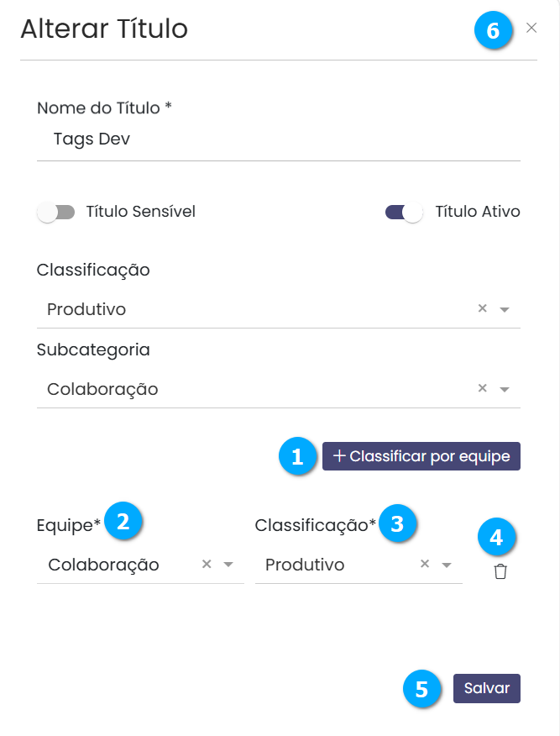Clear the Colaboração value in Subcategoria field
560x736 pixels.
[x=482, y=387]
